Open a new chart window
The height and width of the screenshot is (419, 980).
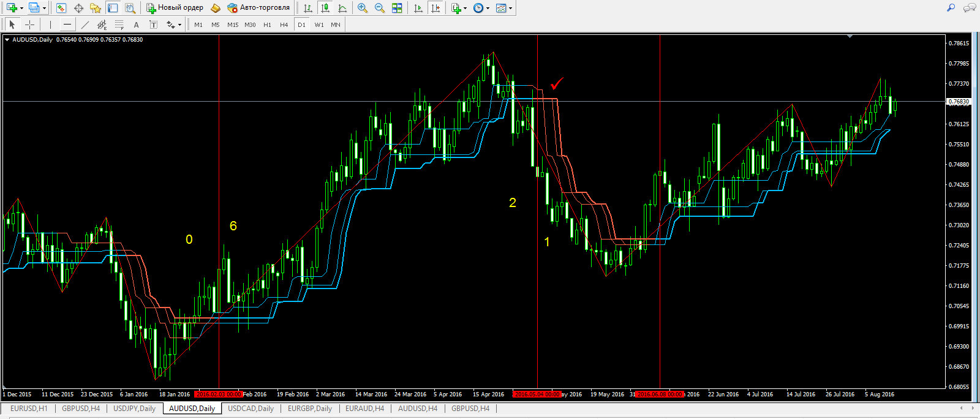click(x=11, y=8)
